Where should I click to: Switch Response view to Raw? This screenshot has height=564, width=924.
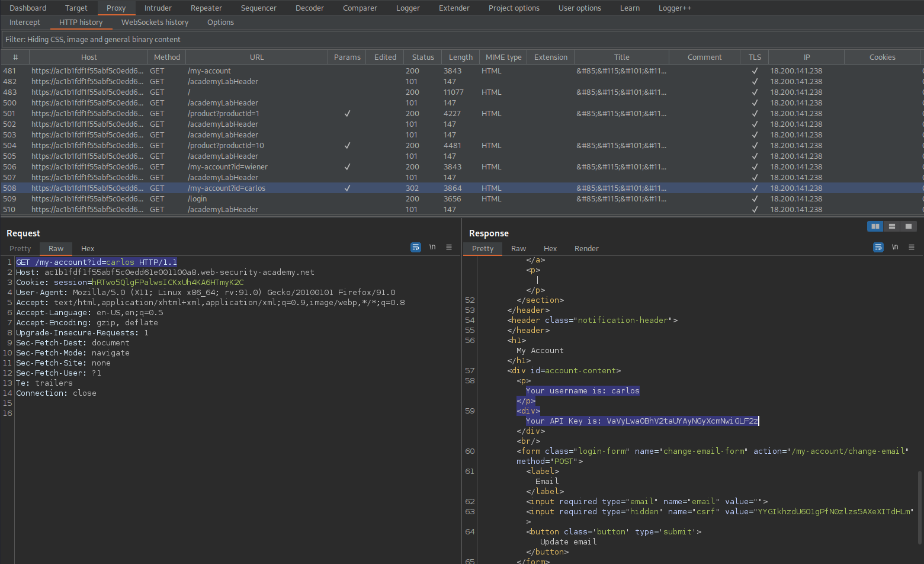(519, 248)
